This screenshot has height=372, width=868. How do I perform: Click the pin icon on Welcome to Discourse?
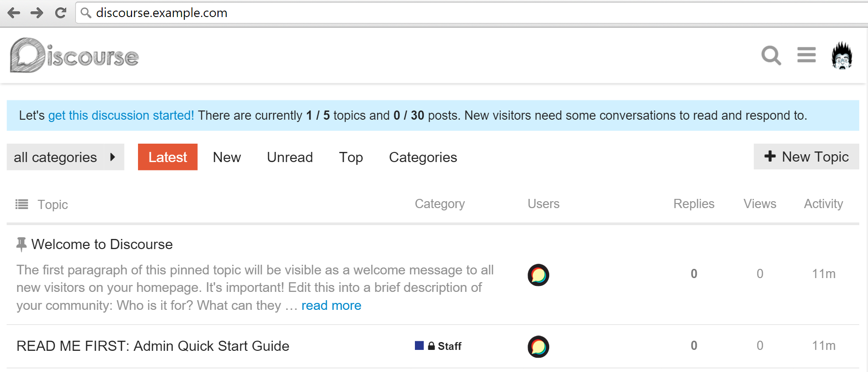coord(21,244)
